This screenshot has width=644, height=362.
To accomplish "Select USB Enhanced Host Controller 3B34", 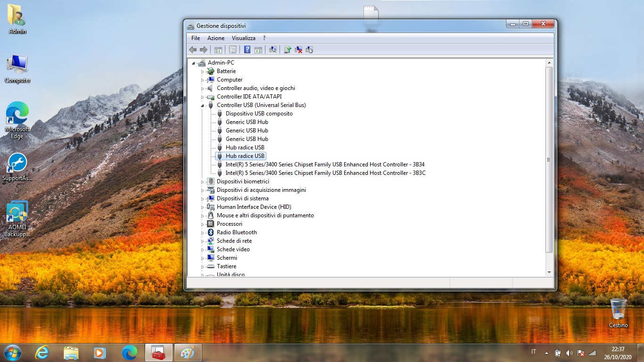I will point(325,165).
